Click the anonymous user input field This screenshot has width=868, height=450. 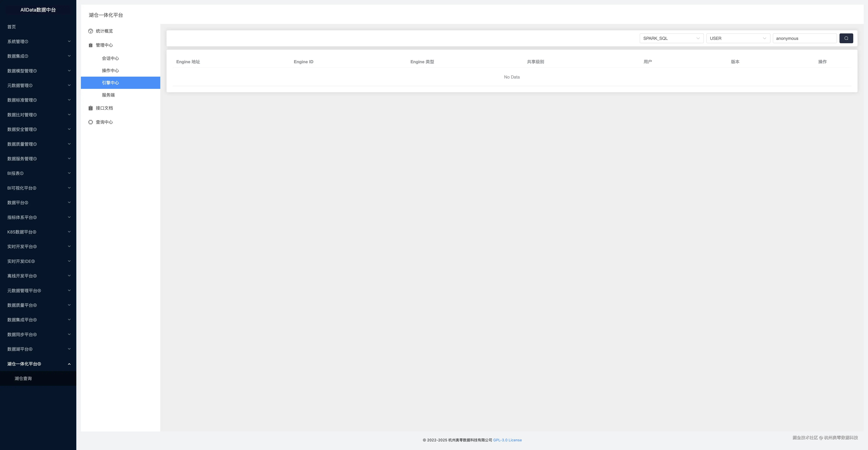[x=805, y=38]
